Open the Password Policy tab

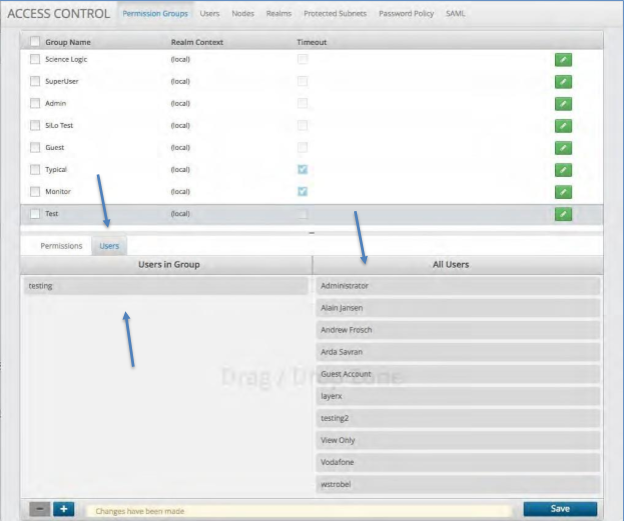(x=405, y=14)
